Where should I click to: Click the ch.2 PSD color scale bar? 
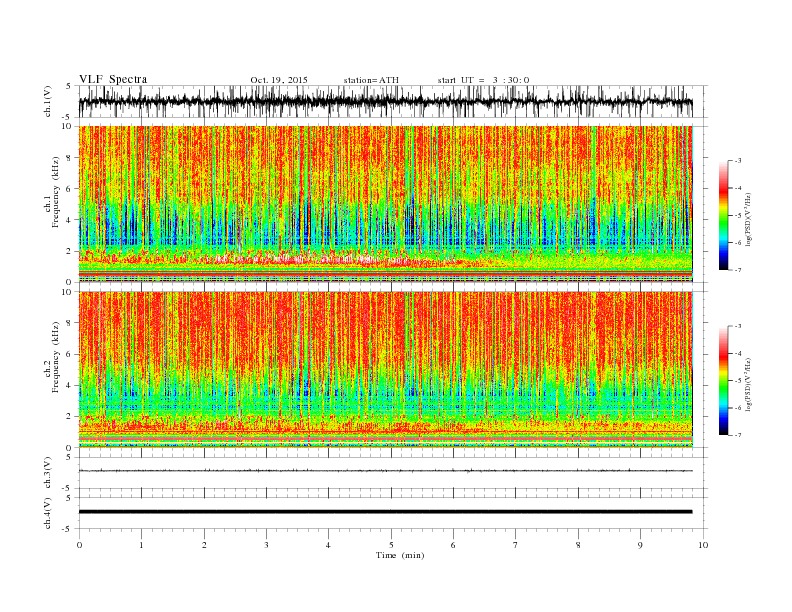tap(723, 381)
